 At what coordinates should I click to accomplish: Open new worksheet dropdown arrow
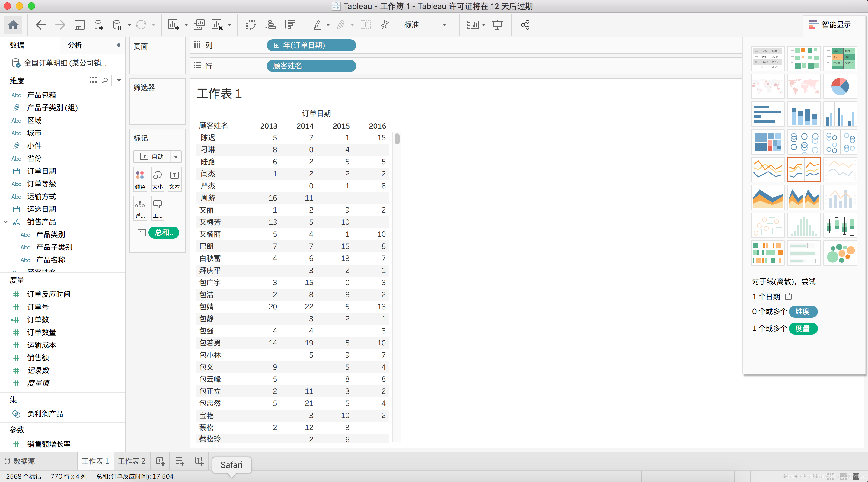186,25
